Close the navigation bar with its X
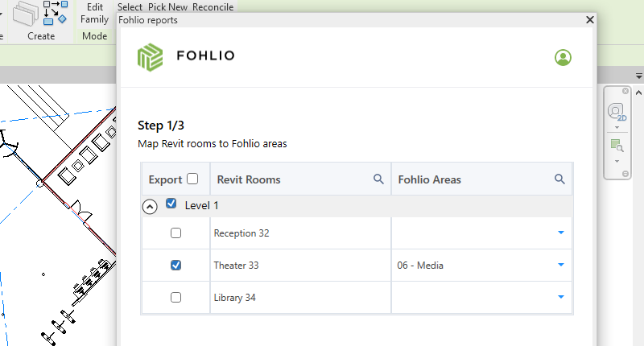 coord(625,91)
